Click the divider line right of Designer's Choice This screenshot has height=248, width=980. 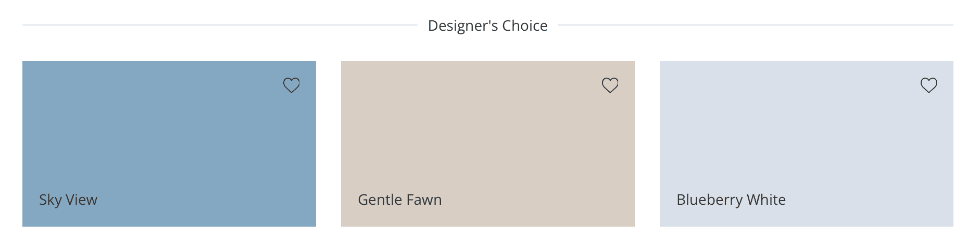[755, 25]
